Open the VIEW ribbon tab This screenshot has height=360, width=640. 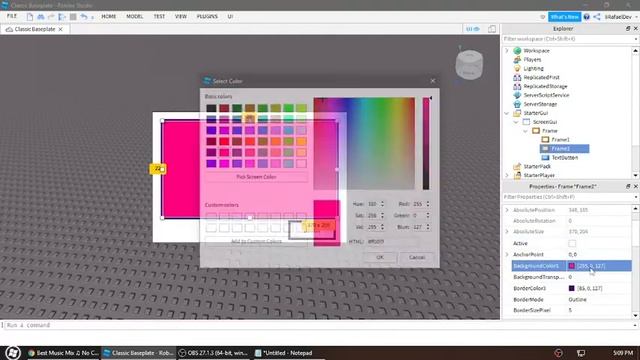pyautogui.click(x=181, y=17)
